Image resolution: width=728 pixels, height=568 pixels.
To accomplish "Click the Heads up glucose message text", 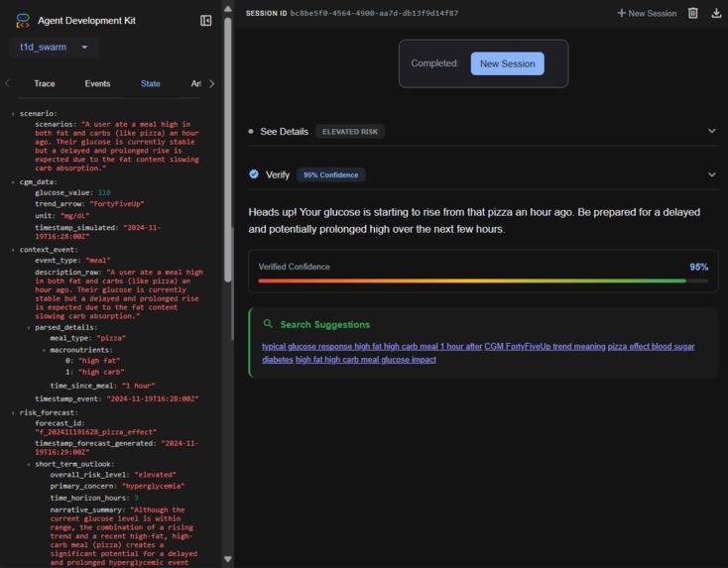I will pos(474,220).
